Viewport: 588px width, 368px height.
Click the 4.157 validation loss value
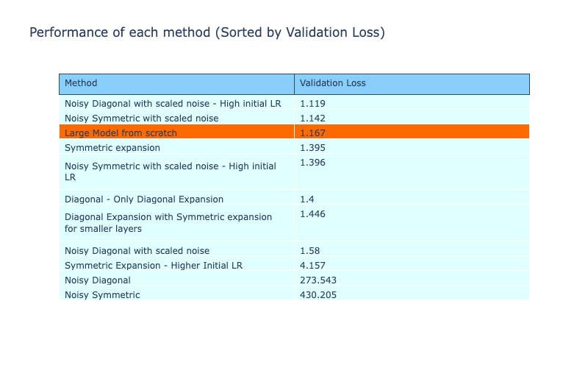[312, 265]
